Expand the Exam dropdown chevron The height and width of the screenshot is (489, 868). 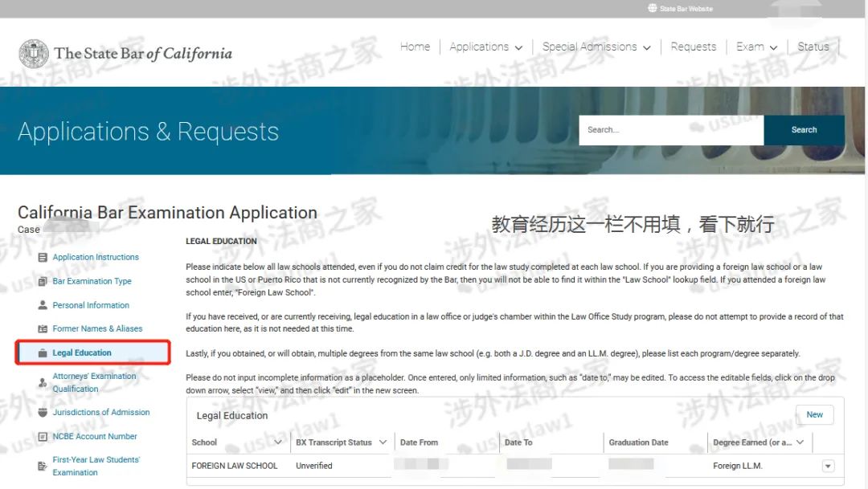click(773, 48)
